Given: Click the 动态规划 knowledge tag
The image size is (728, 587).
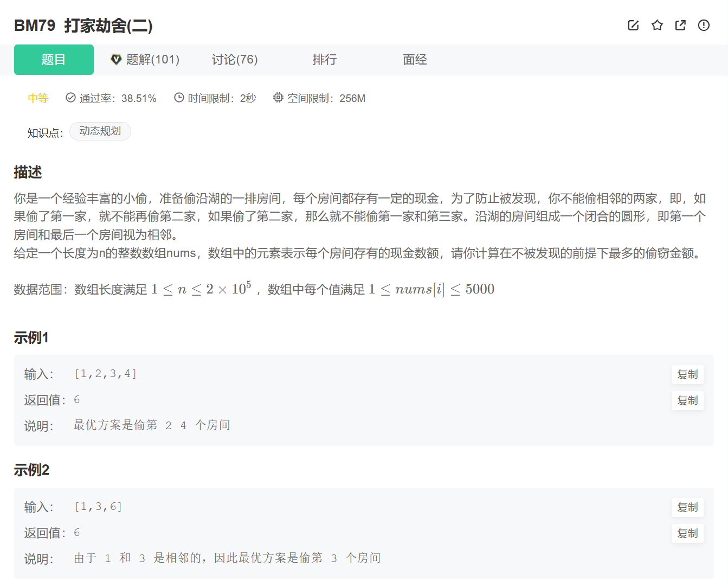Looking at the screenshot, I should (100, 131).
